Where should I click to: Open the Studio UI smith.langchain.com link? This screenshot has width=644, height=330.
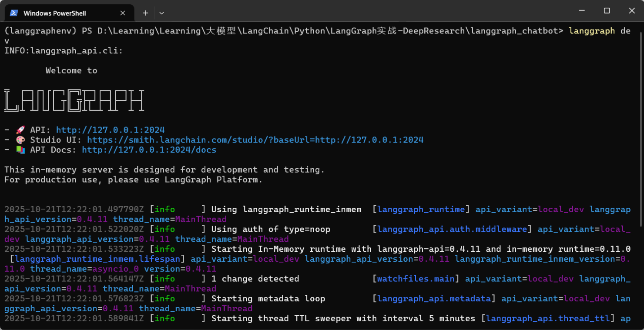255,140
